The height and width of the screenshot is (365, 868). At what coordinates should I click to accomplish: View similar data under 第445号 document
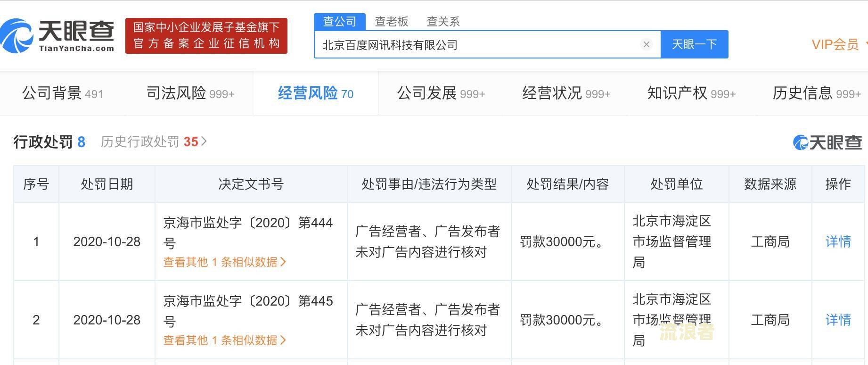[x=225, y=340]
